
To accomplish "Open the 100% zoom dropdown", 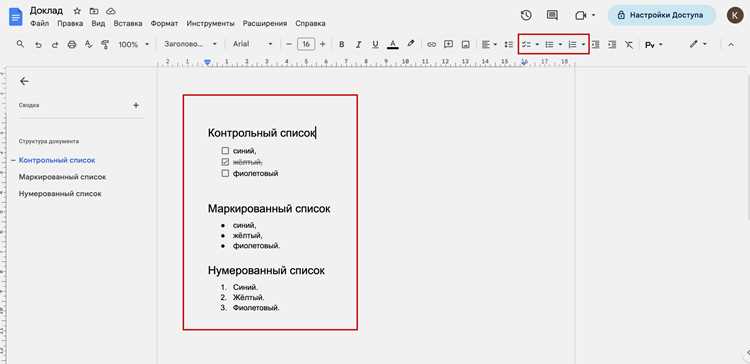I will 133,44.
